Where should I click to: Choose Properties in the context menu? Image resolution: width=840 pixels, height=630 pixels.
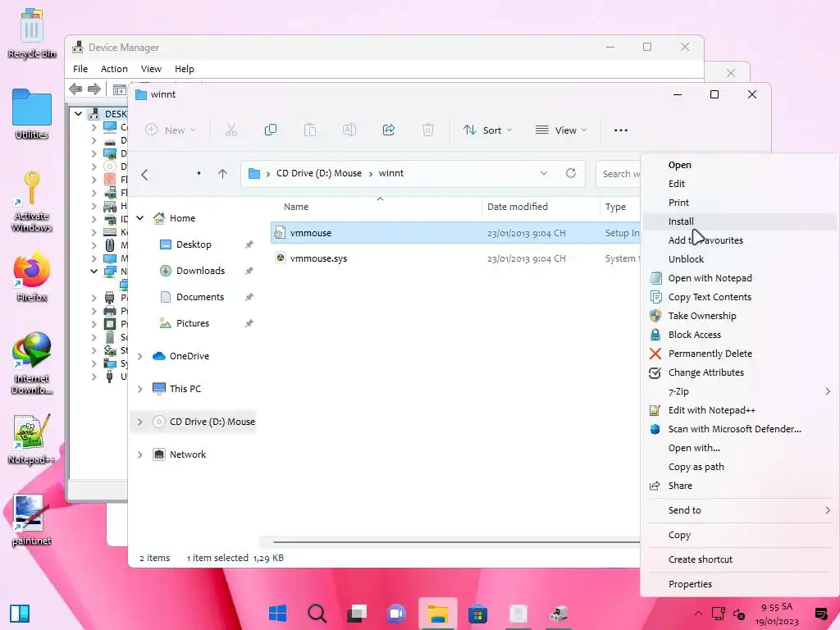click(x=740, y=584)
